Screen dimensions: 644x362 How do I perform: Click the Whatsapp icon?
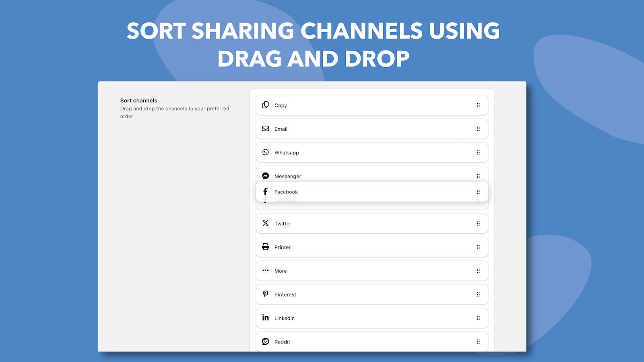266,152
